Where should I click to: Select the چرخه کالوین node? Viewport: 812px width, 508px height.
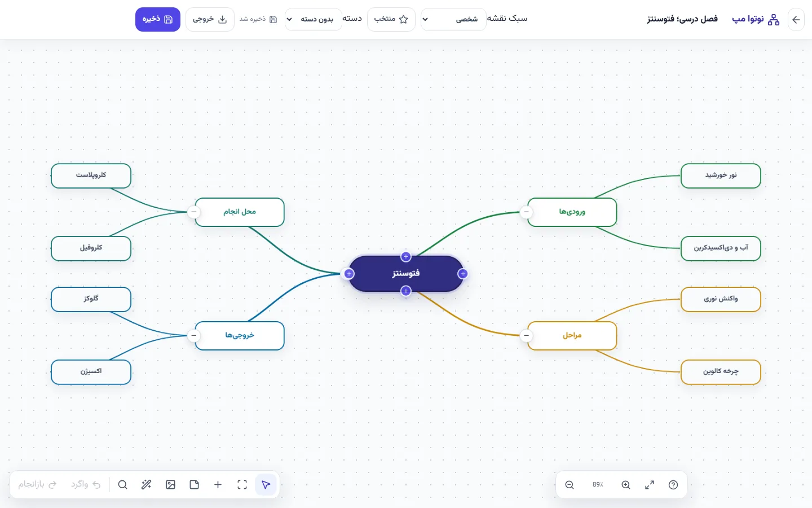(721, 372)
